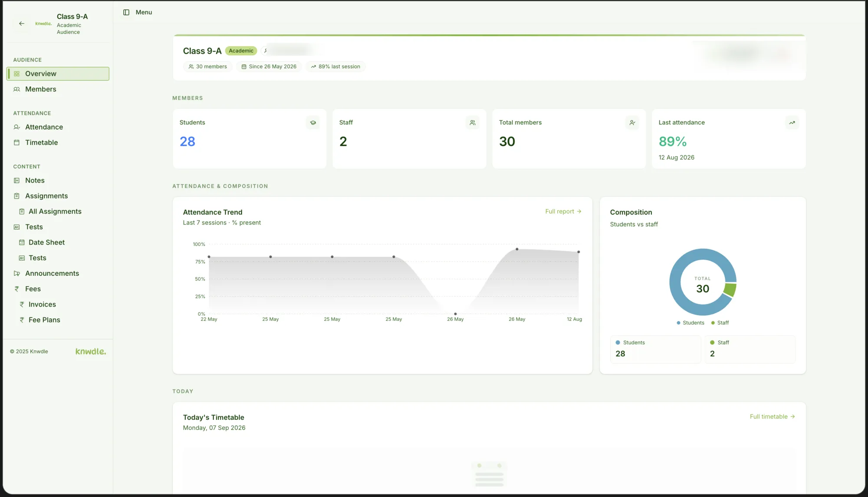This screenshot has width=868, height=497.
Task: Click the Members people icon in the sidebar
Action: [16, 89]
